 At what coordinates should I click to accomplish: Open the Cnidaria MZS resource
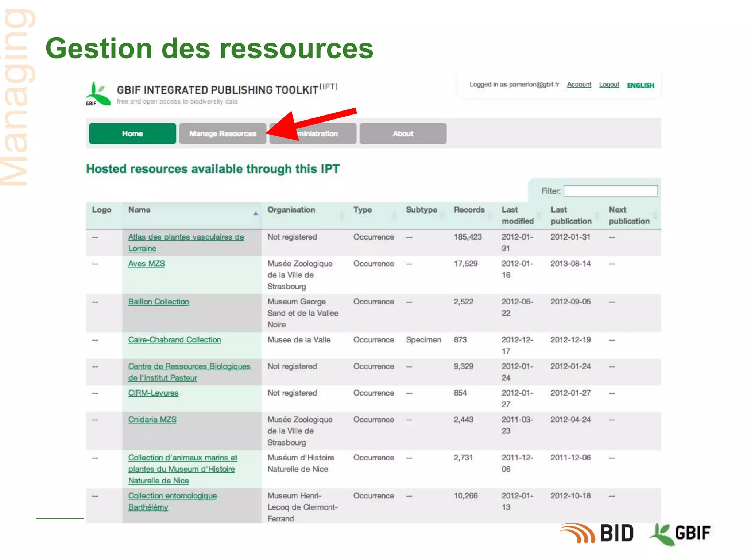tap(152, 419)
